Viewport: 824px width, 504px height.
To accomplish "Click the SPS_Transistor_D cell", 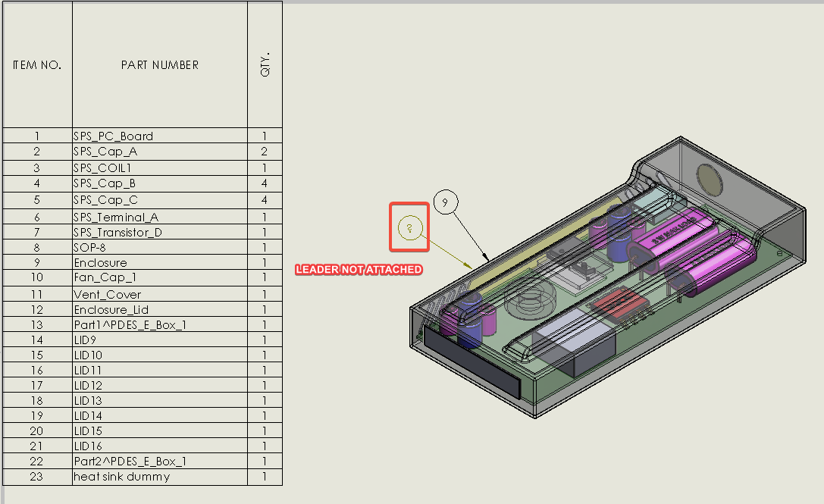I will 160,232.
